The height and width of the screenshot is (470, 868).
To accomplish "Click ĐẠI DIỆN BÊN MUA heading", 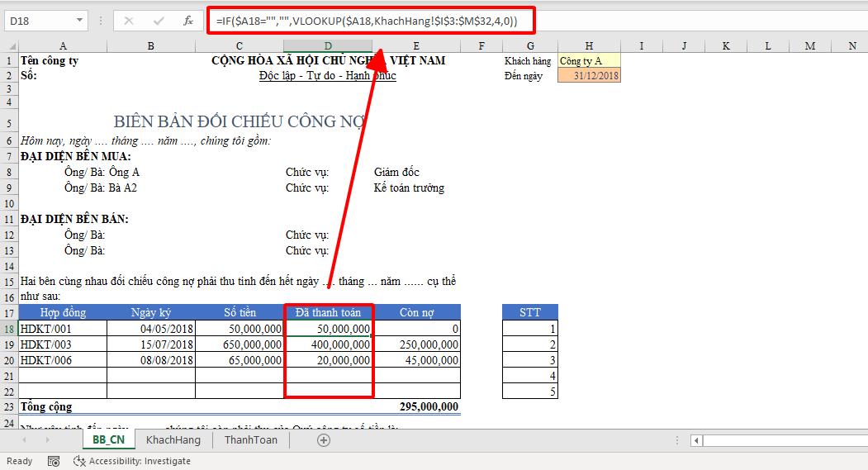I will point(76,156).
